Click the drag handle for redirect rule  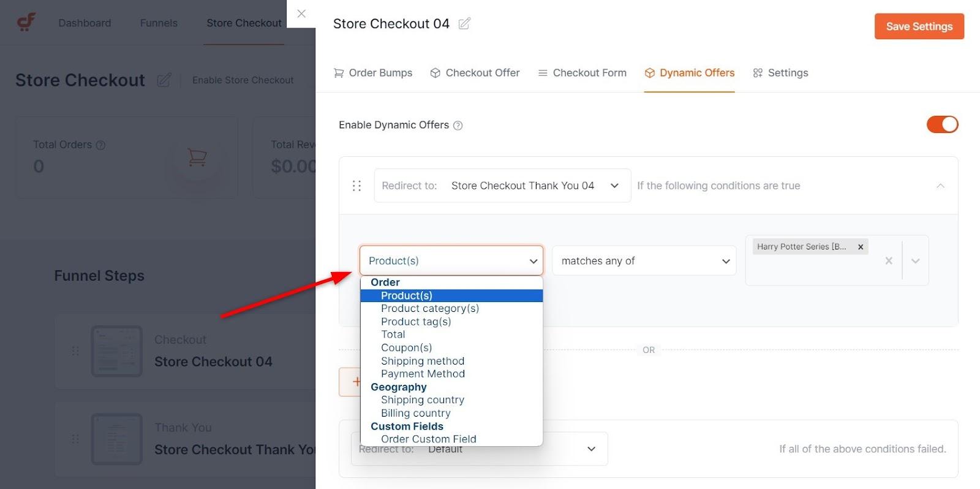tap(356, 186)
